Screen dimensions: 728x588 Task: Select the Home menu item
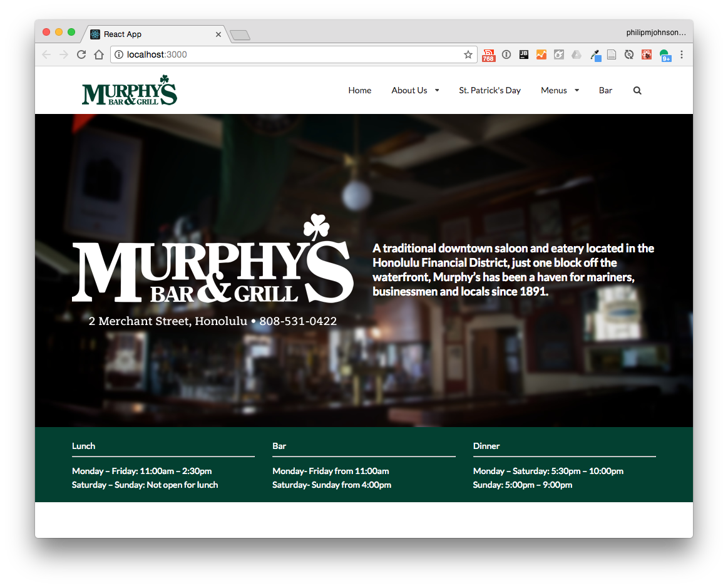tap(360, 90)
